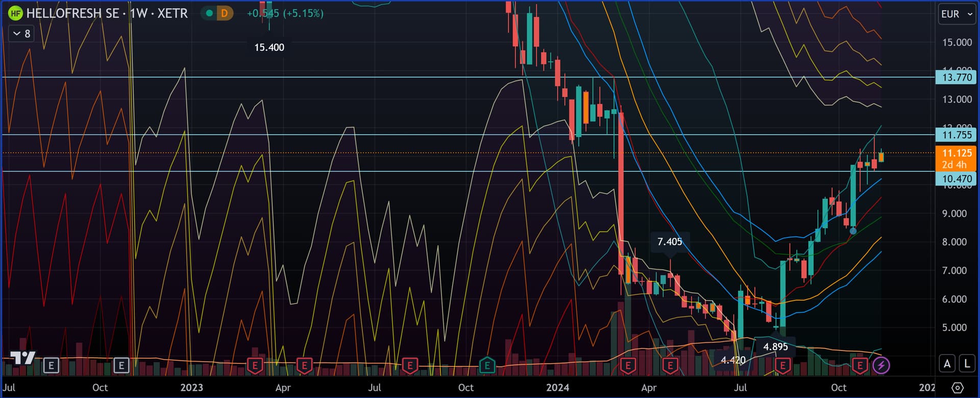The height and width of the screenshot is (398, 980).
Task: Click the 7.405 price callout label
Action: click(670, 242)
